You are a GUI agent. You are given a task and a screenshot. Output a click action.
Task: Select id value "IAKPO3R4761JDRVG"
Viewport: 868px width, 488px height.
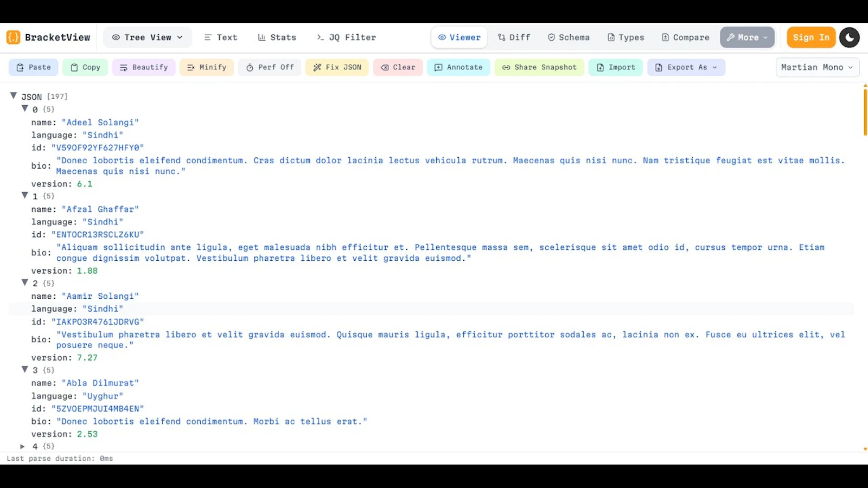pyautogui.click(x=98, y=322)
